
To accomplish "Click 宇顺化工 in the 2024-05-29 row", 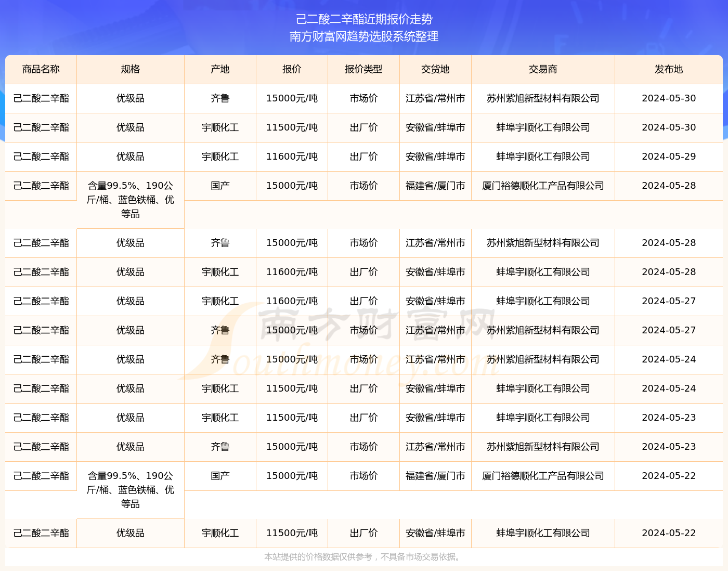I will pyautogui.click(x=220, y=157).
